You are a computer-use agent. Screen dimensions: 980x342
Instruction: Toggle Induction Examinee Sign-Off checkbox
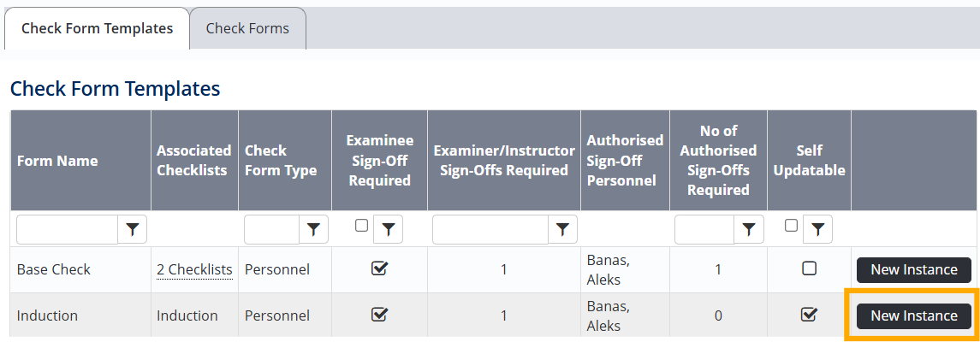tap(379, 315)
